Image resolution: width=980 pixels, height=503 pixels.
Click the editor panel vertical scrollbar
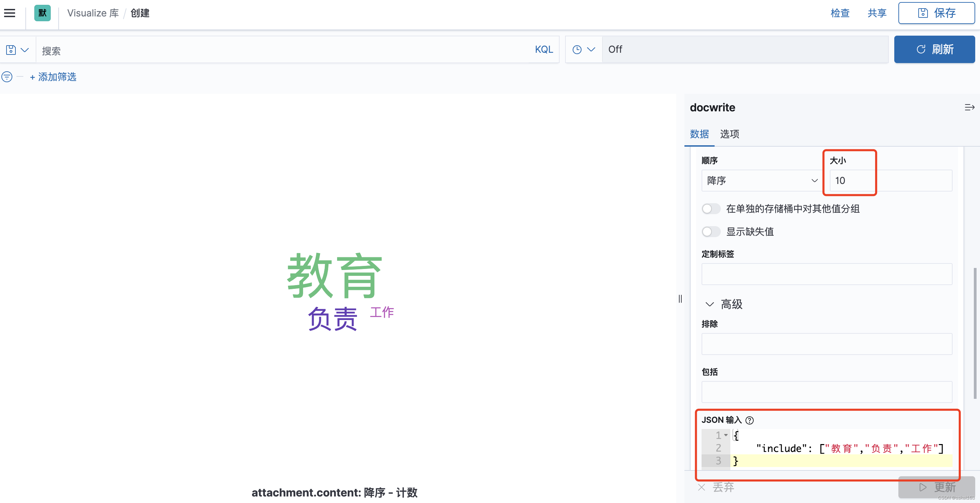975,333
